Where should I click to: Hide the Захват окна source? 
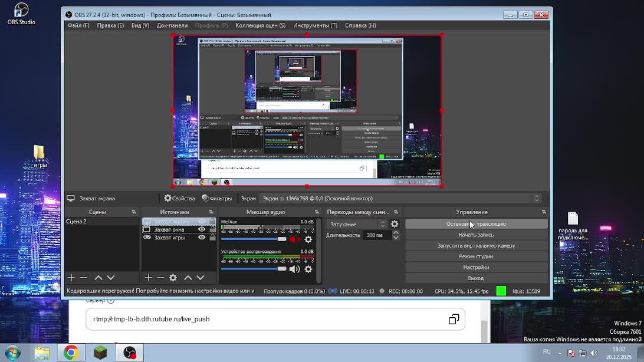(x=202, y=229)
